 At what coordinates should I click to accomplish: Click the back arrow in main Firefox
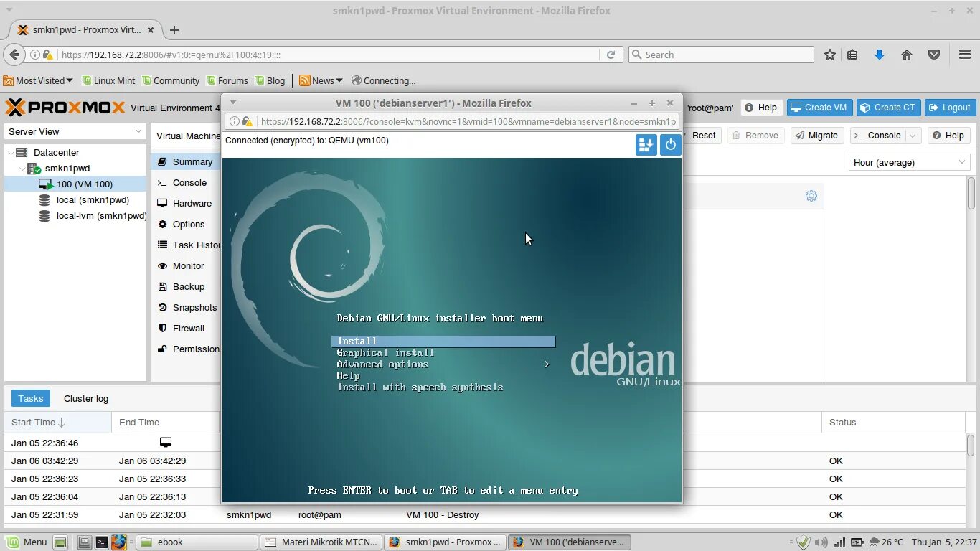click(x=14, y=55)
